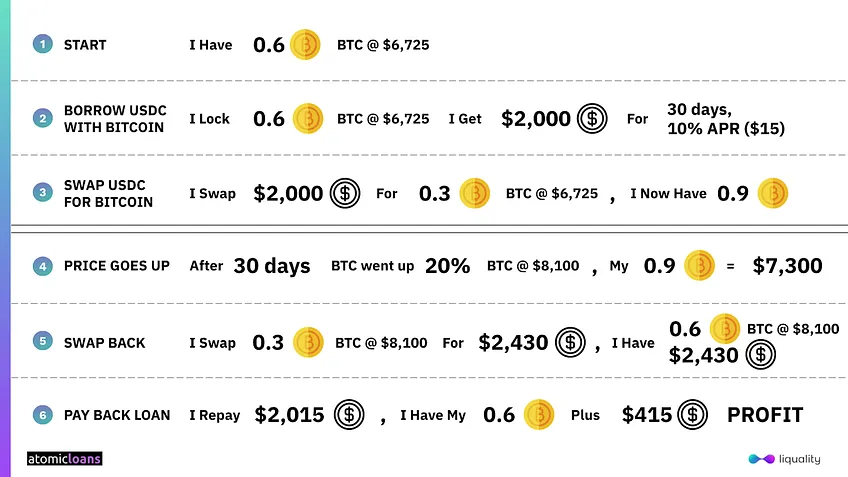Viewport: 848px width, 477px height.
Task: Click the step 1 START number badge
Action: pyautogui.click(x=43, y=44)
